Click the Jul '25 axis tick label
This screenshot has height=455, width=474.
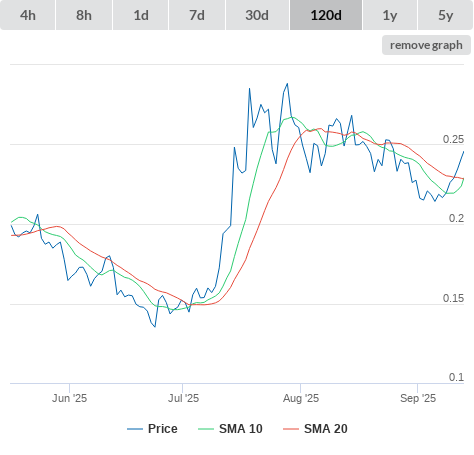183,398
